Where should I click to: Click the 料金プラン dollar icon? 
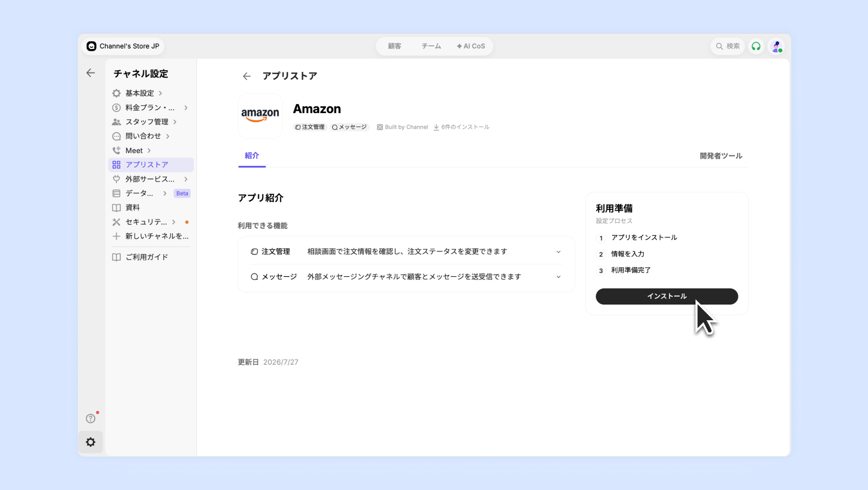(116, 107)
